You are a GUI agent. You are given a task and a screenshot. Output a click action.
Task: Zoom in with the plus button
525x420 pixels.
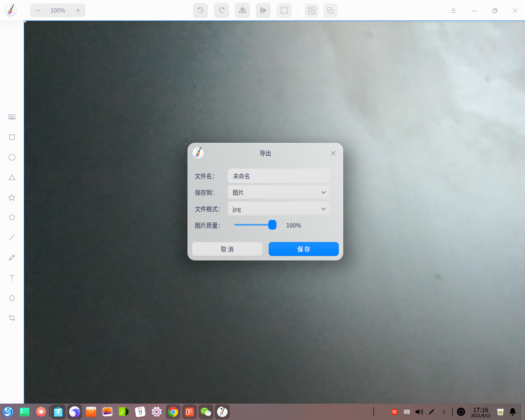[x=78, y=10]
